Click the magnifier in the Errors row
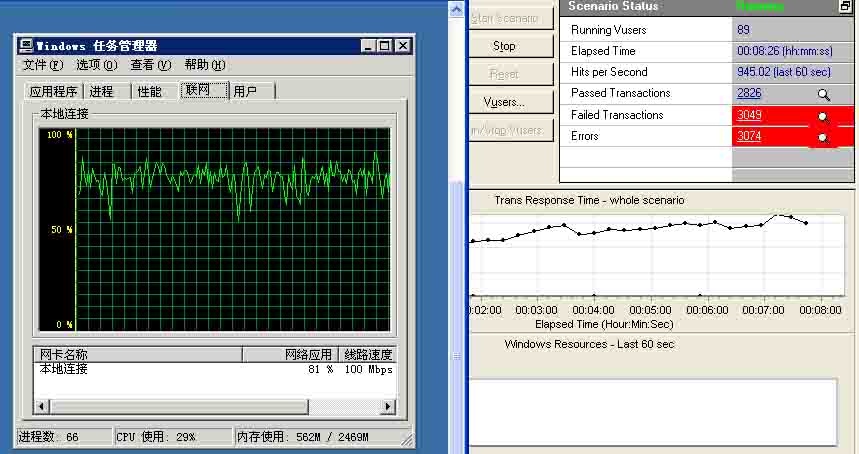 coord(822,137)
